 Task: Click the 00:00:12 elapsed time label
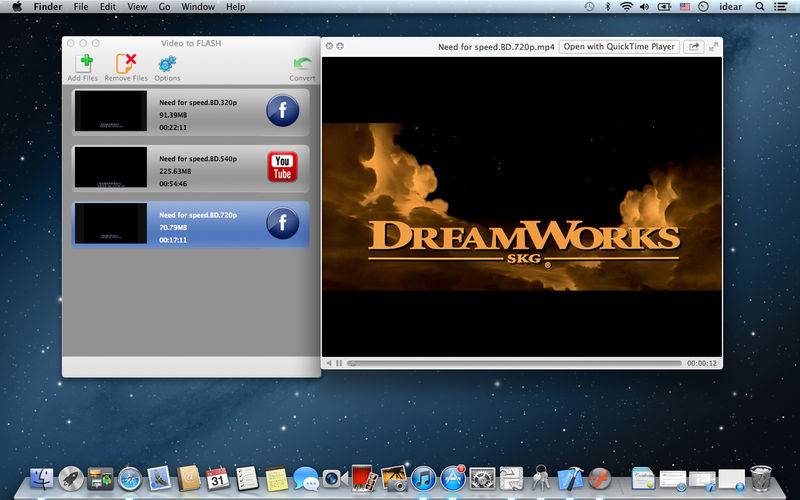click(x=702, y=363)
